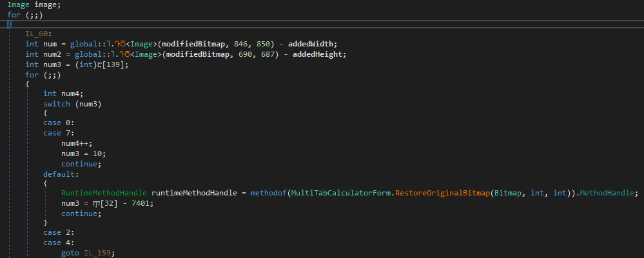
Task: Click 'num3' in the int num3 declaration
Action: click(52, 64)
